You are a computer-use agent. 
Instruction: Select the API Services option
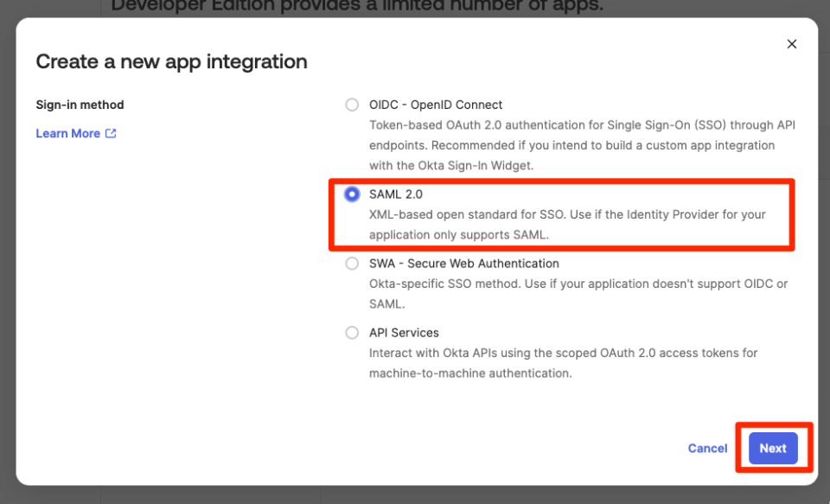pyautogui.click(x=352, y=332)
